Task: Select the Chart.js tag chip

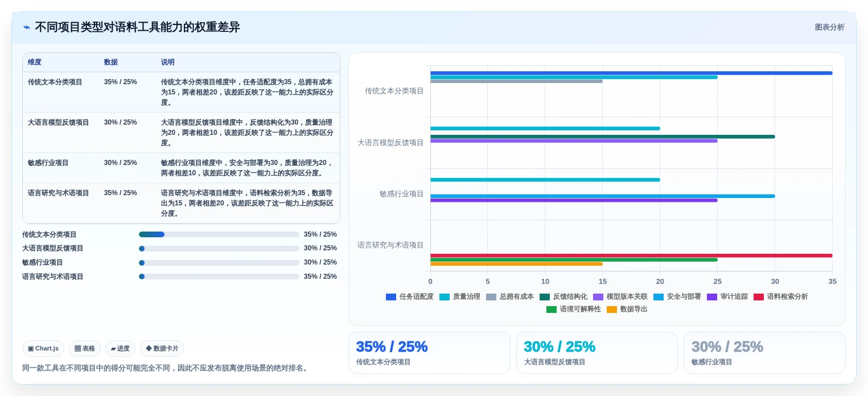Action: tap(43, 348)
